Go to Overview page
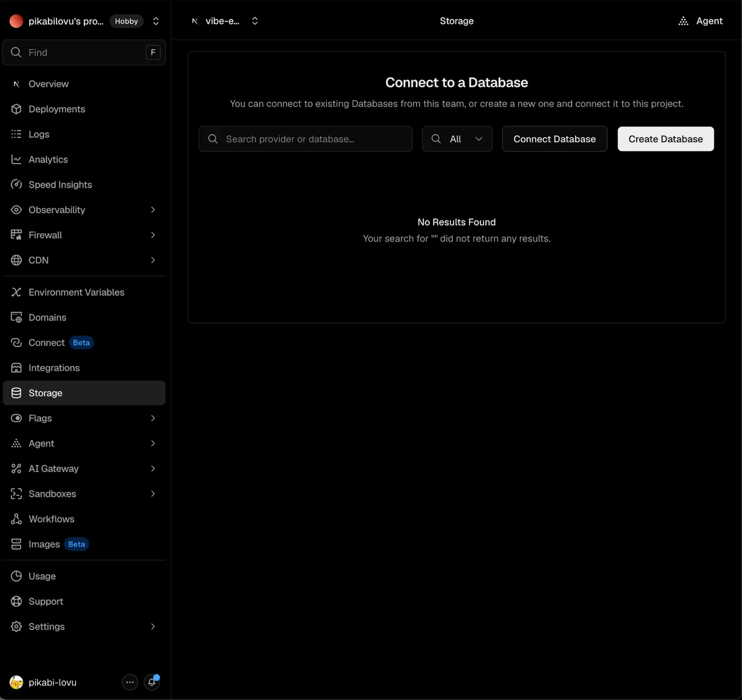 pyautogui.click(x=84, y=84)
